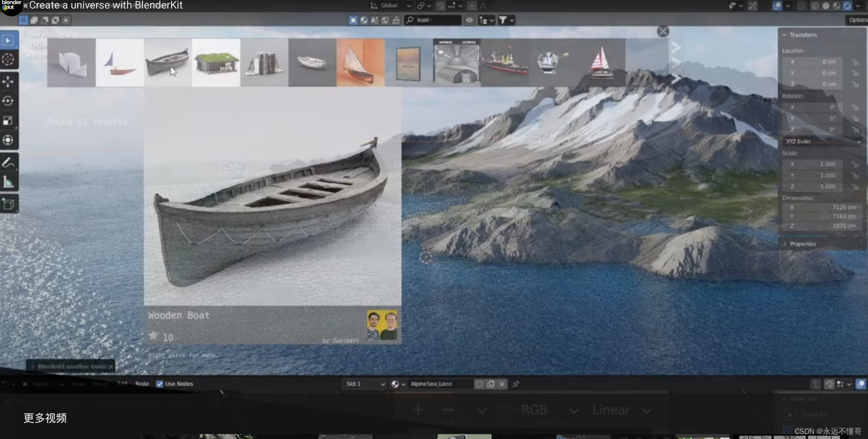Screen dimensions: 868x439
Task: Select the white rowboat thumbnail
Action: (312, 63)
